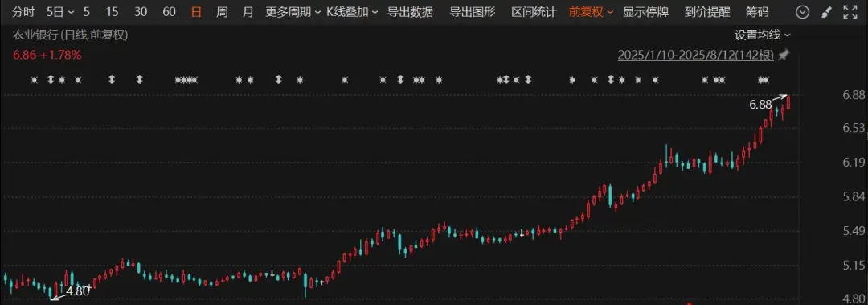868x305 pixels.
Task: Click the 4.80 low price annotation on the chart
Action: 78,291
